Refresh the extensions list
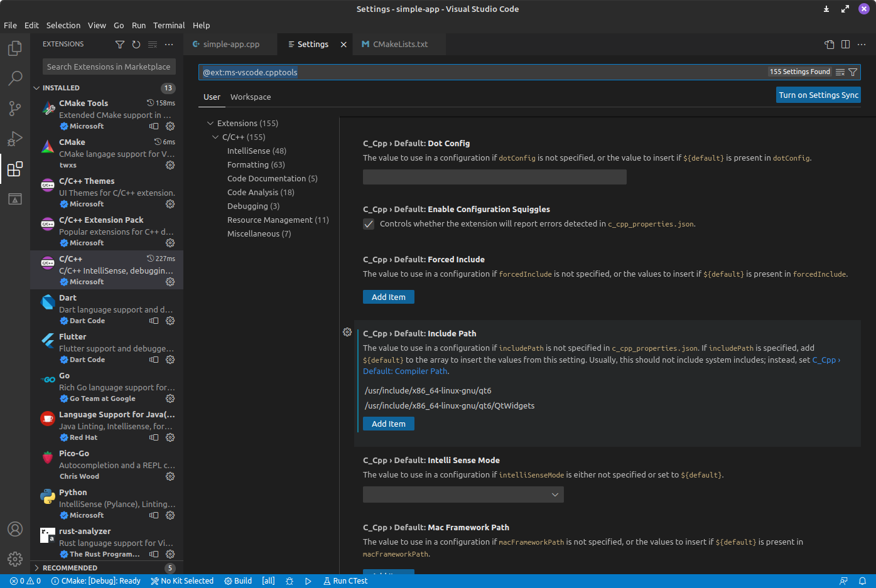The height and width of the screenshot is (588, 876). tap(136, 45)
